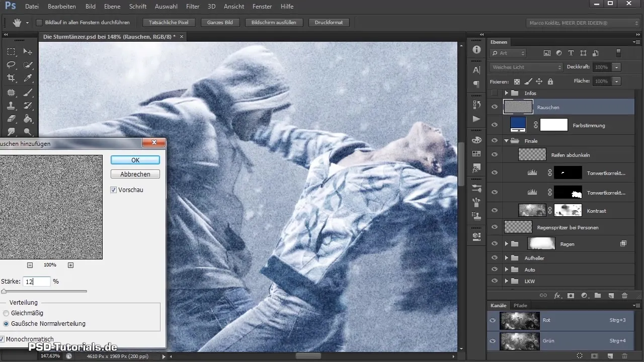The image size is (644, 362).
Task: Select the Crop tool
Action: coord(11,78)
